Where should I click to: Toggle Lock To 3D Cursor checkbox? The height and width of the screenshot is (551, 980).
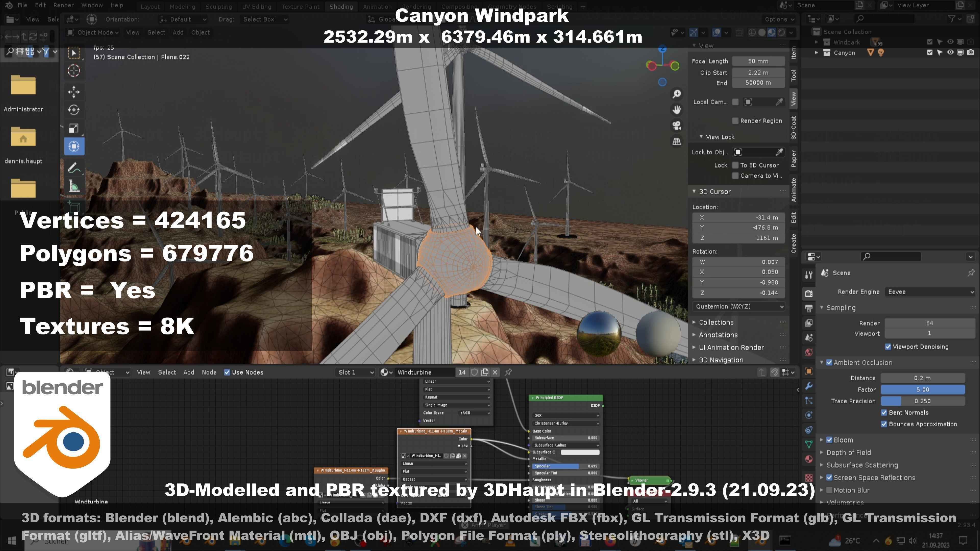tap(735, 165)
